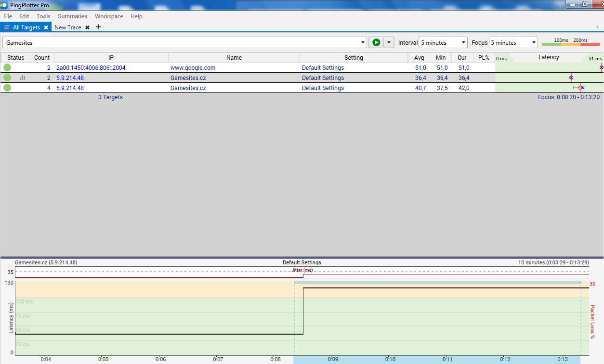The height and width of the screenshot is (364, 604).
Task: Open the target address history dropdown
Action: (363, 43)
